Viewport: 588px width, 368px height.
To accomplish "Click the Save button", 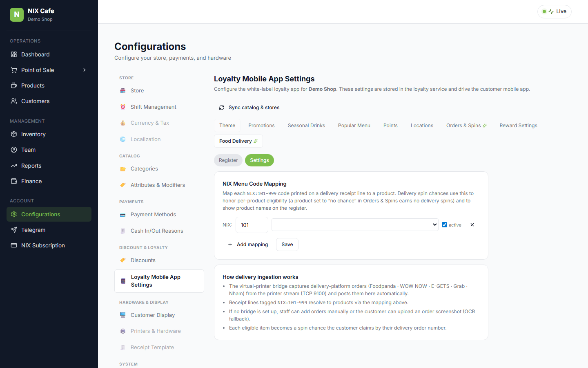I will [287, 245].
